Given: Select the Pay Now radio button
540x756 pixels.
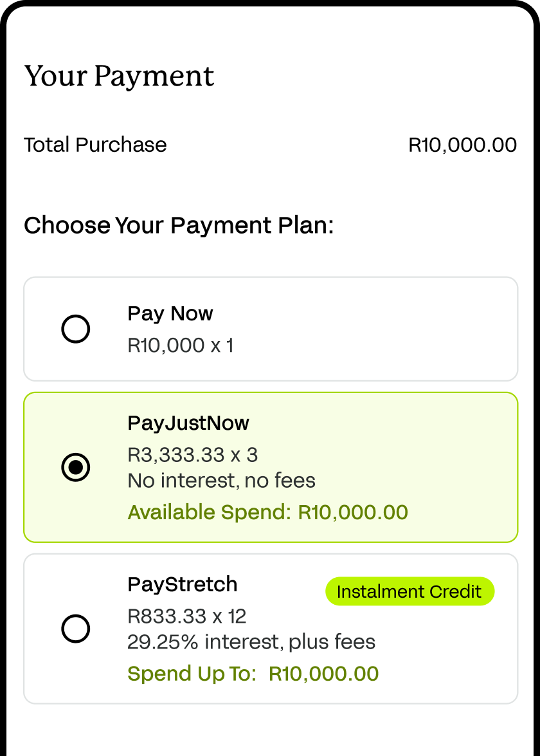Looking at the screenshot, I should pos(75,329).
